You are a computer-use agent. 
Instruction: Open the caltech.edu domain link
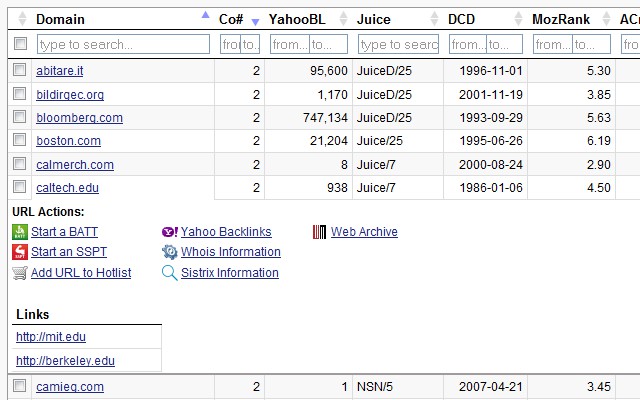pos(67,188)
